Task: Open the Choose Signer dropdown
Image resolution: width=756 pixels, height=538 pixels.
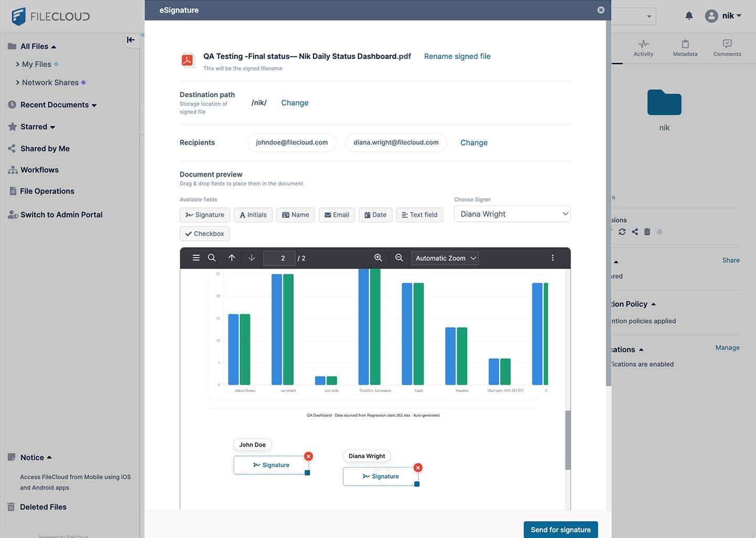Action: 512,214
